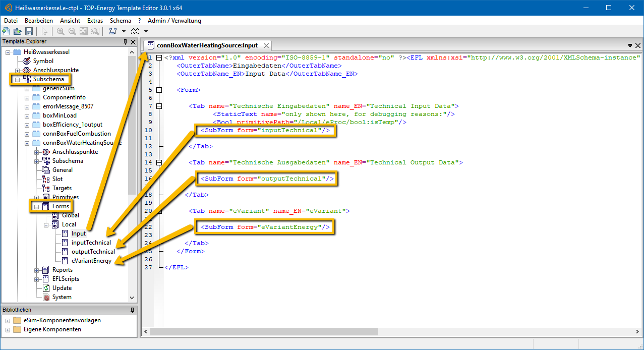644x350 pixels.
Task: Close the editor document tab
Action: click(x=266, y=45)
